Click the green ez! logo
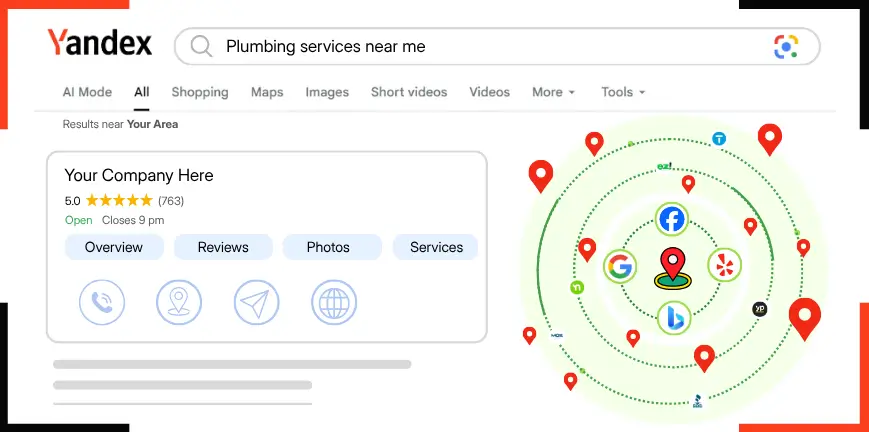This screenshot has height=432, width=869. point(664,166)
